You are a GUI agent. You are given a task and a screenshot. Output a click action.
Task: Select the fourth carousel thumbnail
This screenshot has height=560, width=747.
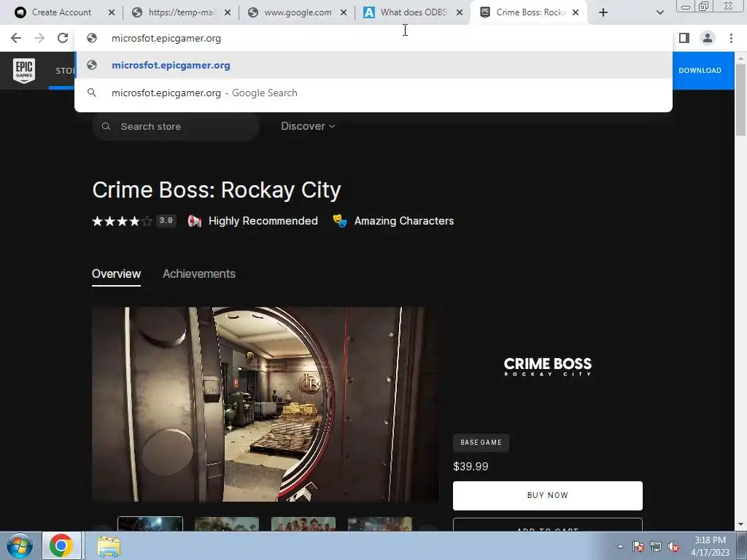click(x=380, y=524)
